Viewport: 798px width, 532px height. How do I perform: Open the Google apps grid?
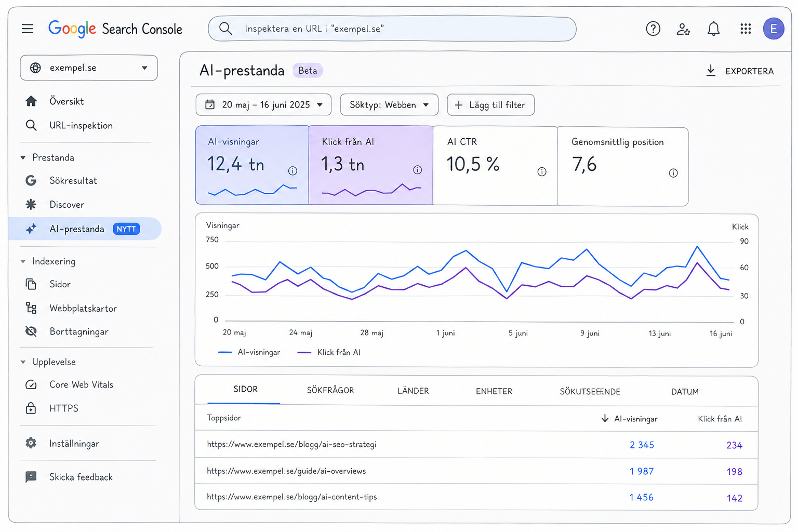coord(746,29)
